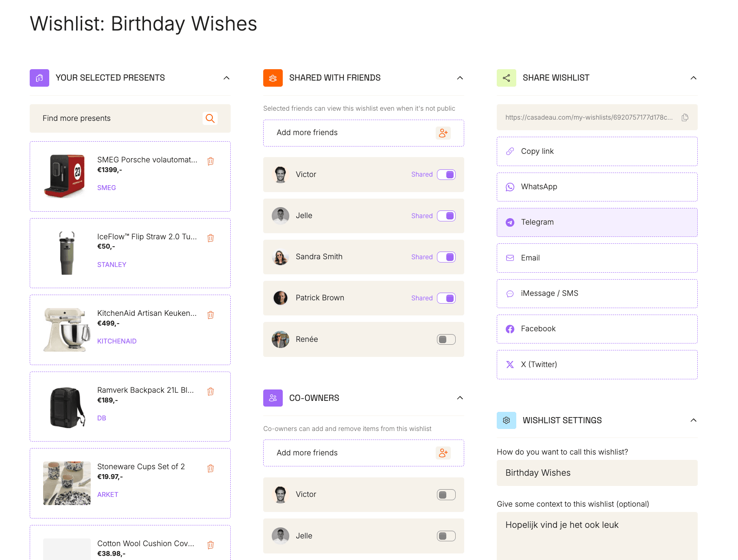The width and height of the screenshot is (738, 560).
Task: Delete the Ramverk Backpack item
Action: (x=210, y=392)
